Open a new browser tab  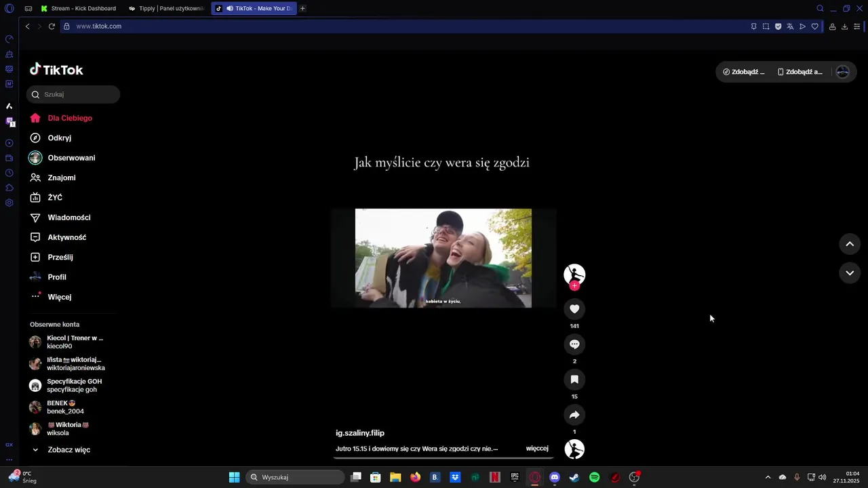point(302,9)
